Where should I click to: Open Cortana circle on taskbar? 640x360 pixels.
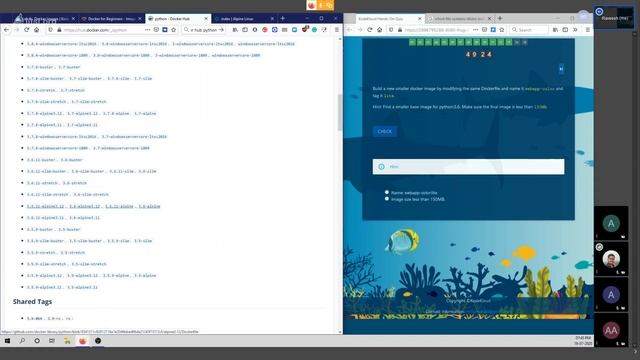[37, 341]
